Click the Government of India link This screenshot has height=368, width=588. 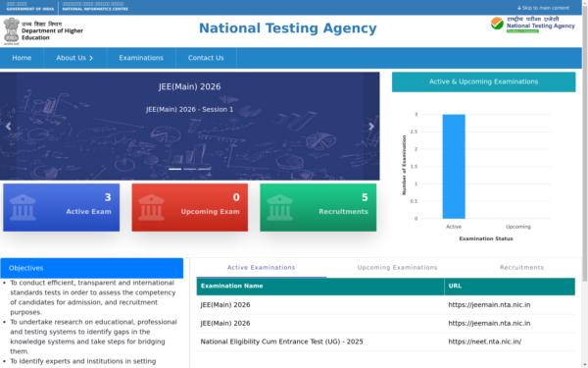click(x=30, y=7)
